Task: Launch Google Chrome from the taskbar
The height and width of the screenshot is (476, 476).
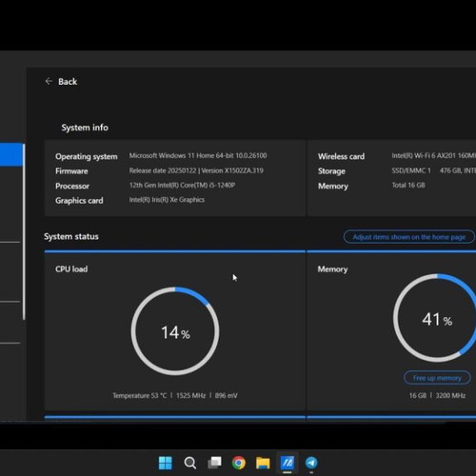Action: [239, 463]
